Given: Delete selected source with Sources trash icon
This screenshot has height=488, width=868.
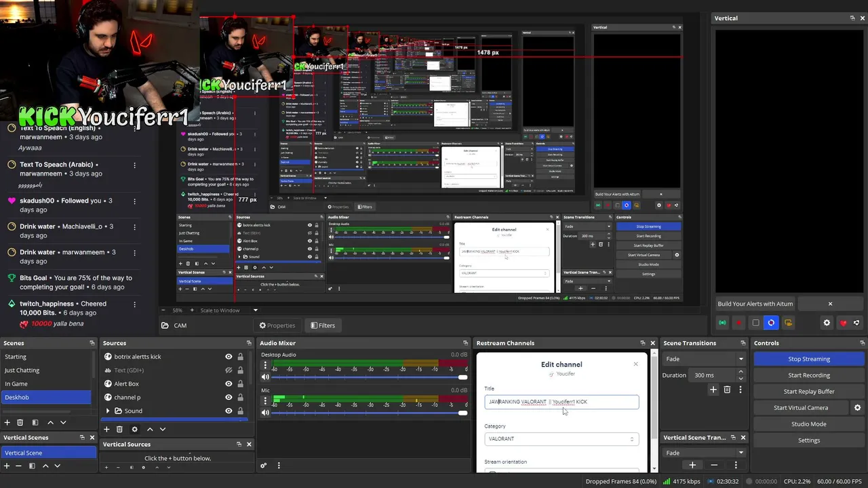Looking at the screenshot, I should point(119,429).
